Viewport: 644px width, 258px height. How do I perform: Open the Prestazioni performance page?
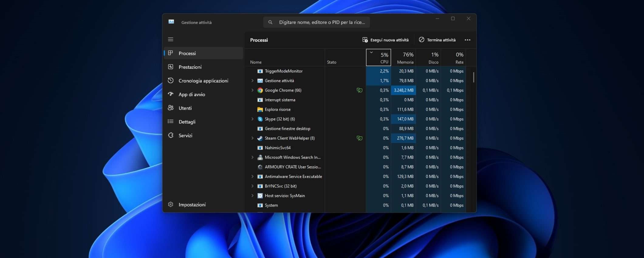pos(190,67)
